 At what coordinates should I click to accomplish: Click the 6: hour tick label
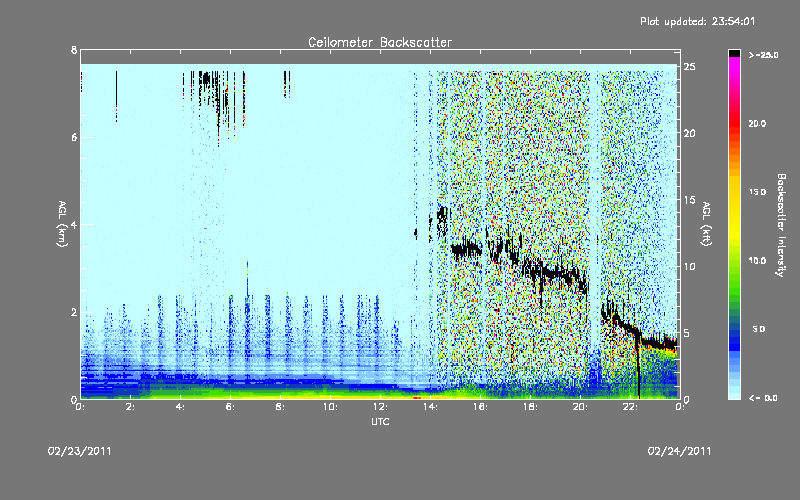point(231,407)
